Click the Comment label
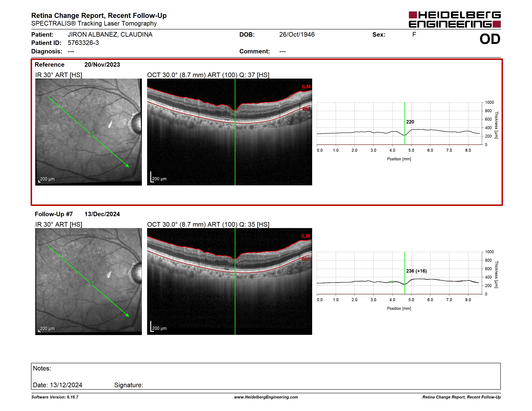 click(x=255, y=51)
